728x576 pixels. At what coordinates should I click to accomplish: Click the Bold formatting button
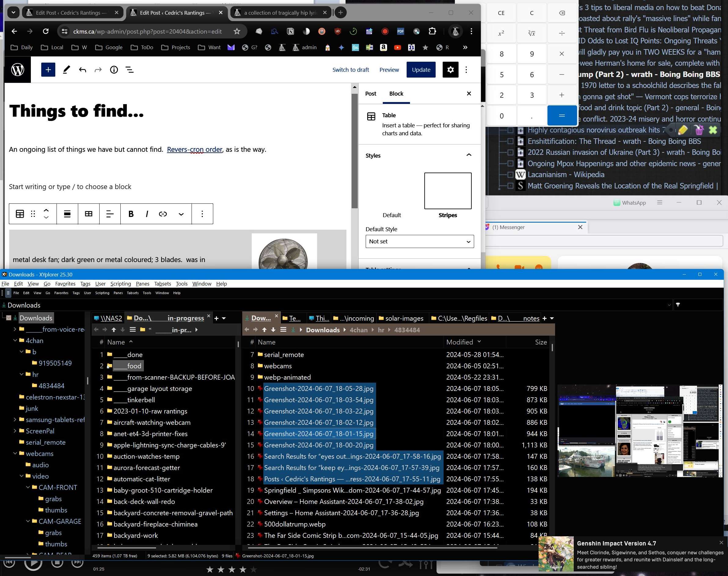click(x=131, y=214)
